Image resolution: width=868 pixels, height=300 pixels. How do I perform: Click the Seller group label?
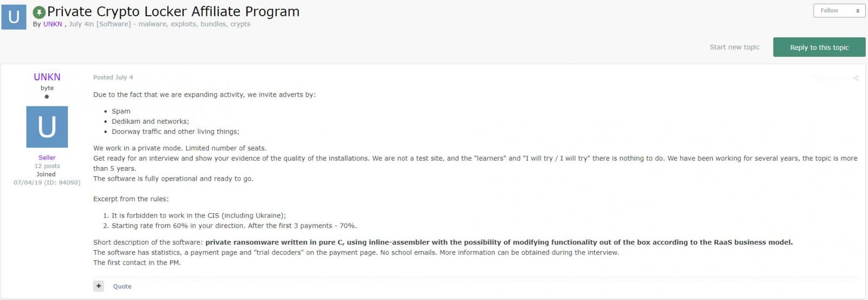47,157
